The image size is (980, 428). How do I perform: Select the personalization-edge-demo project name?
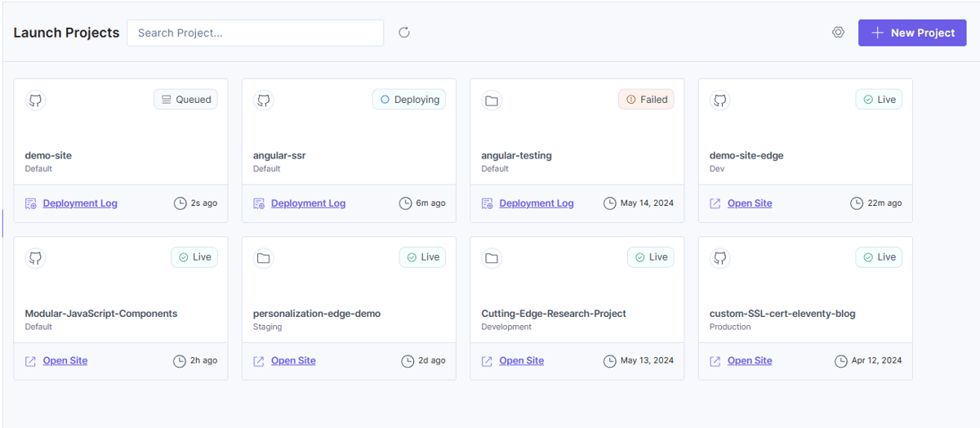click(x=317, y=313)
